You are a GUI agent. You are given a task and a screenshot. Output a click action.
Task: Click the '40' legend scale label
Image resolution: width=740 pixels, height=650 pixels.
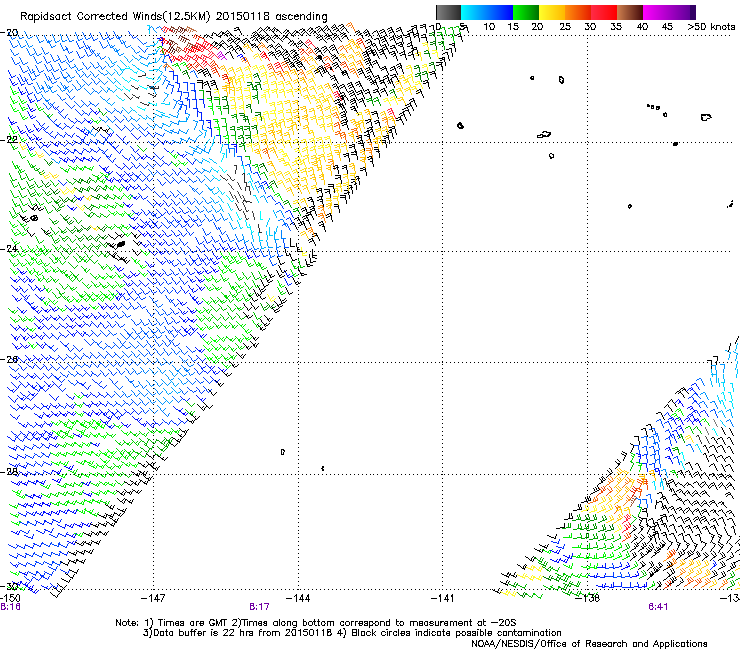tap(642, 26)
